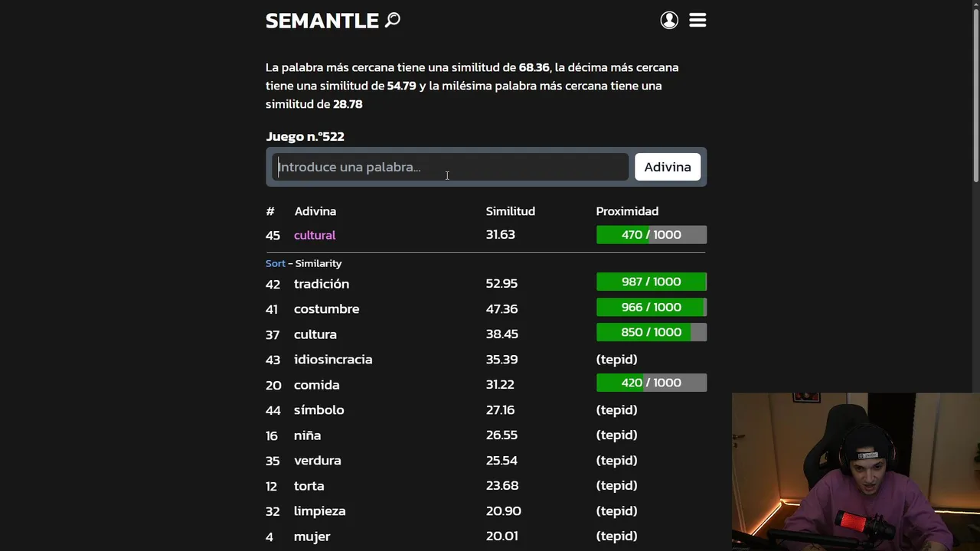Select the guessed word 'cultural'
980x551 pixels.
coord(315,235)
